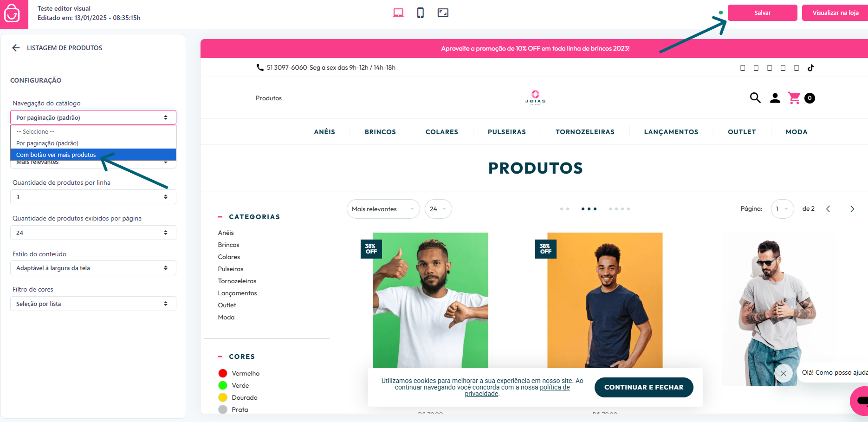
Task: Open BRINCOS category menu
Action: coord(380,132)
